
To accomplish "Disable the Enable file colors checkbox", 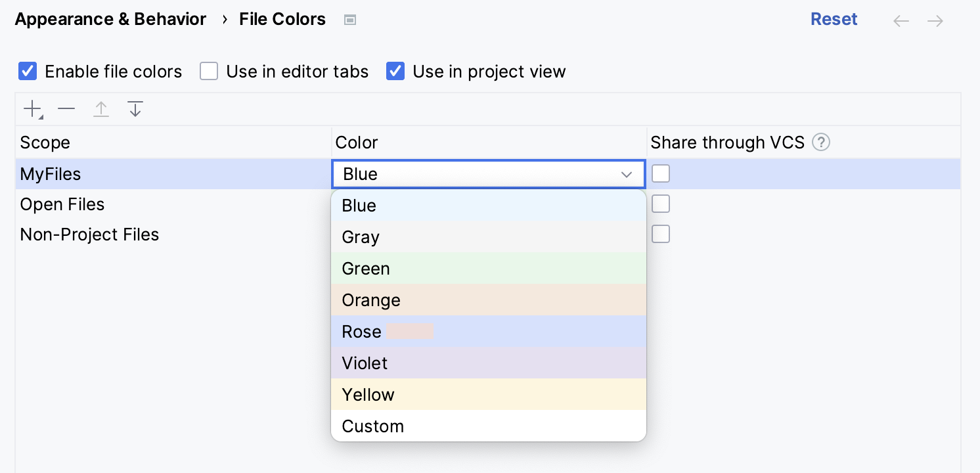I will click(28, 71).
